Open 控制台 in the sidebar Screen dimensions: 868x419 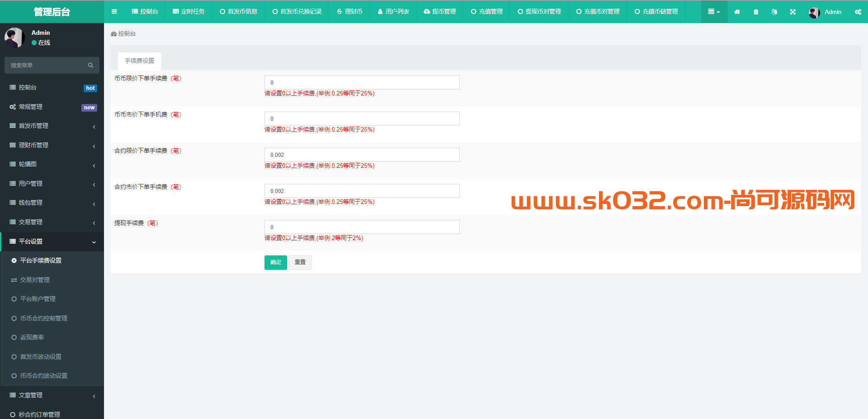point(52,88)
